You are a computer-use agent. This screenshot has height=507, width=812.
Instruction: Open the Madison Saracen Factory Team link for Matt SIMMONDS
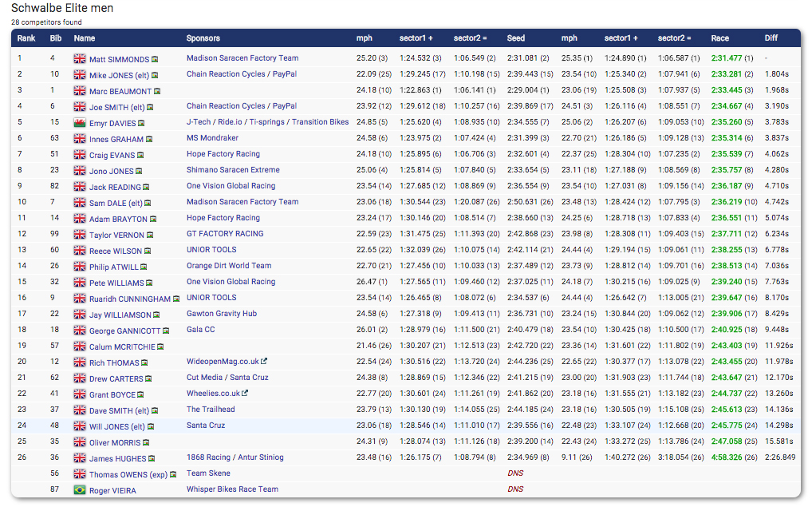point(242,58)
